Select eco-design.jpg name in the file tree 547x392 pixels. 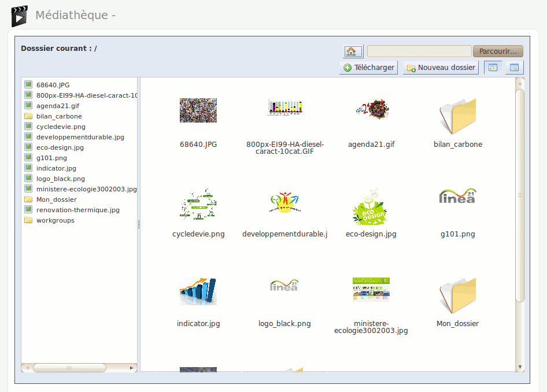pyautogui.click(x=60, y=147)
